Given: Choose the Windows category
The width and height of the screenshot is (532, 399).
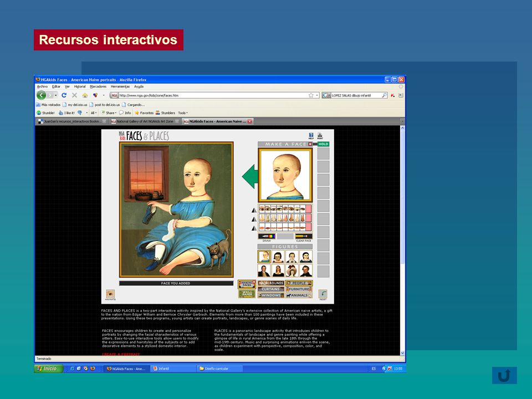Looking at the screenshot, I should point(271,295).
